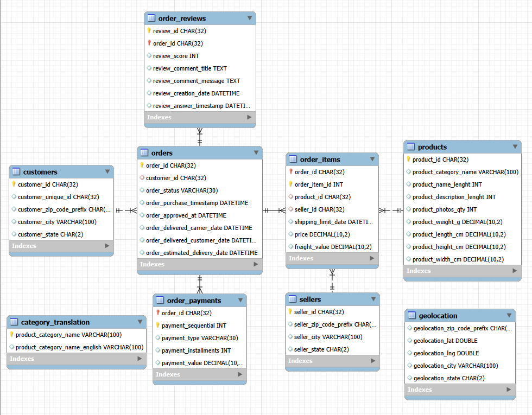This screenshot has height=415, width=532.
Task: Collapse the products table with header arrow
Action: 515,146
